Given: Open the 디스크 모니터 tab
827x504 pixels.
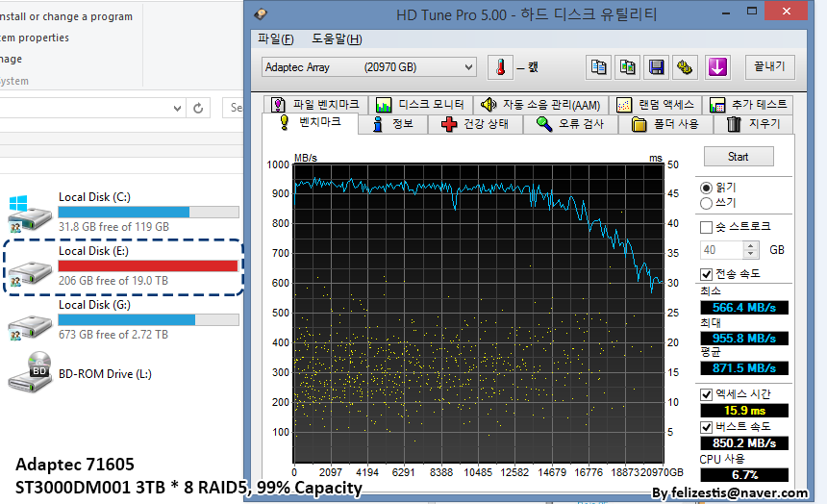Looking at the screenshot, I should [420, 105].
